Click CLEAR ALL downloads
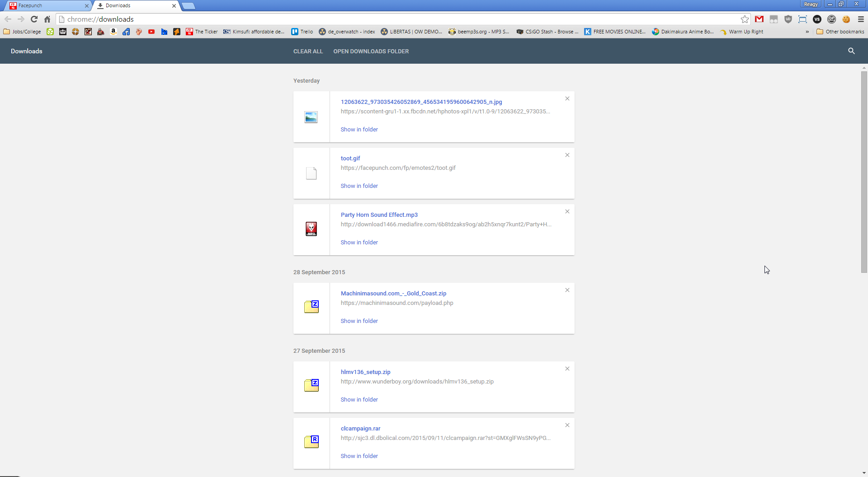868x477 pixels. (x=308, y=51)
